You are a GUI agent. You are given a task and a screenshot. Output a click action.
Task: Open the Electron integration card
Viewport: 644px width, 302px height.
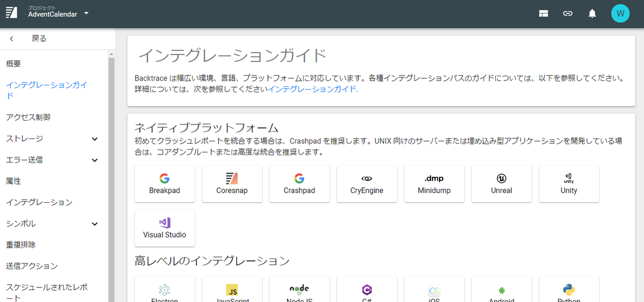165,290
